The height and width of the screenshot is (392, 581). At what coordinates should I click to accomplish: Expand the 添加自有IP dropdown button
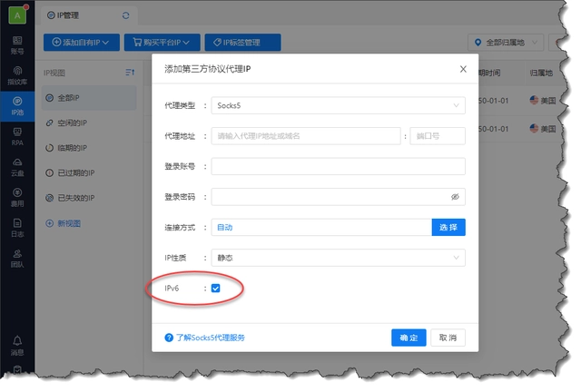82,43
